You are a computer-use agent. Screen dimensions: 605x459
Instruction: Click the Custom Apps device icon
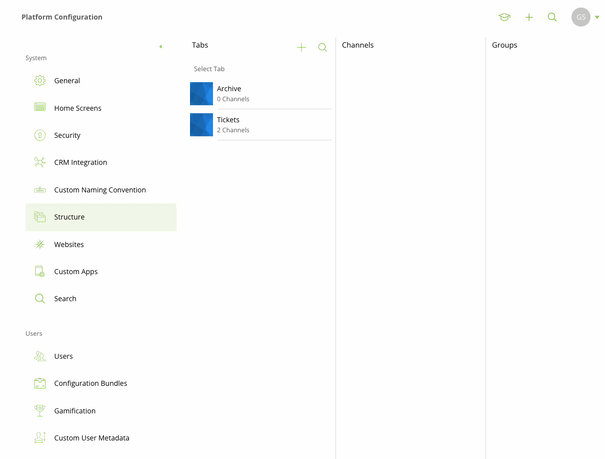40,271
